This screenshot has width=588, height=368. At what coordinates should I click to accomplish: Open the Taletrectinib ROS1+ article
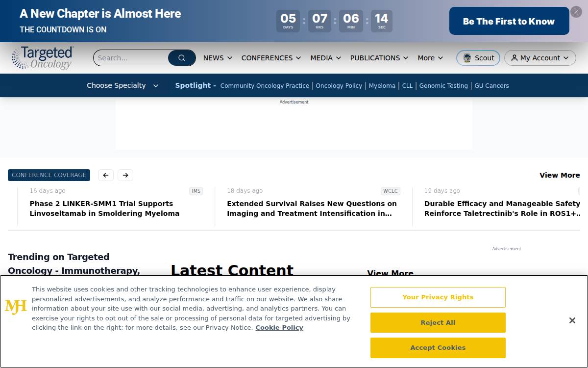pyautogui.click(x=502, y=209)
